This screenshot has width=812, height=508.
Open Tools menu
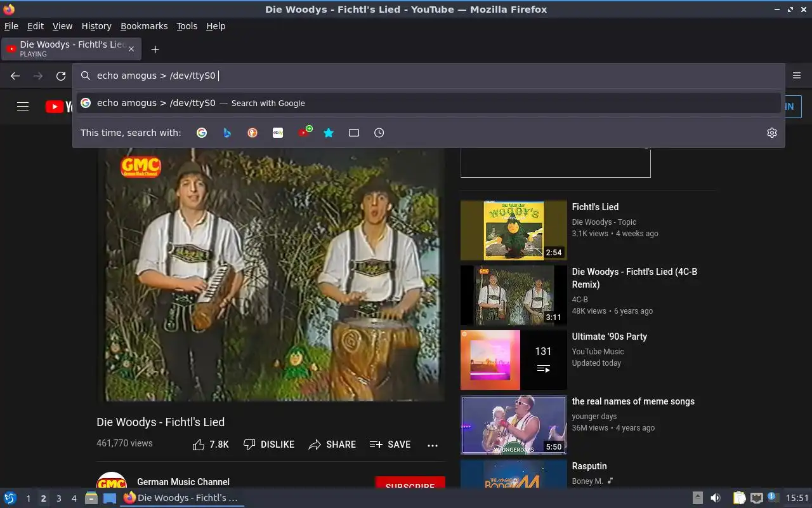click(187, 26)
